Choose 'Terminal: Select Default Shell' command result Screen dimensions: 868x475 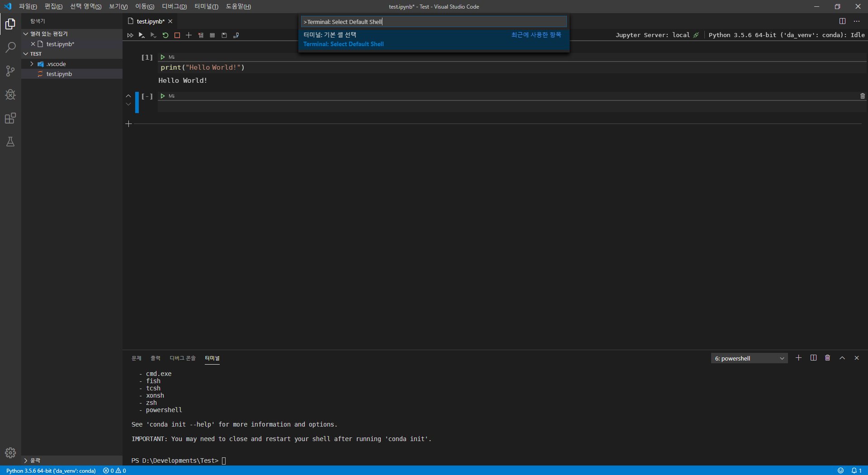click(434, 39)
